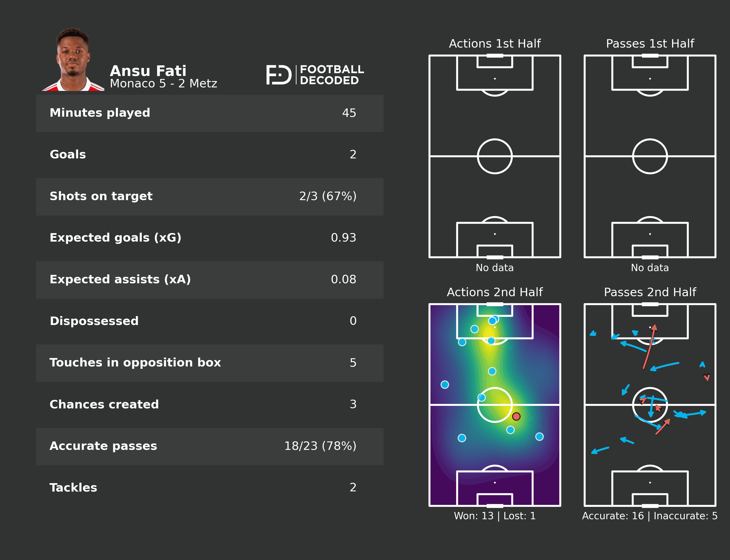Click Ansu Fati's player photo

click(73, 60)
